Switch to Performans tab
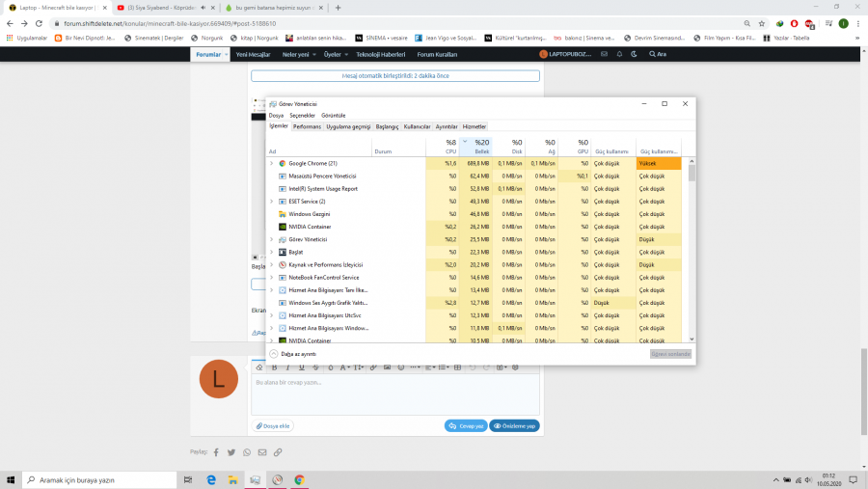868x489 pixels. [x=308, y=126]
